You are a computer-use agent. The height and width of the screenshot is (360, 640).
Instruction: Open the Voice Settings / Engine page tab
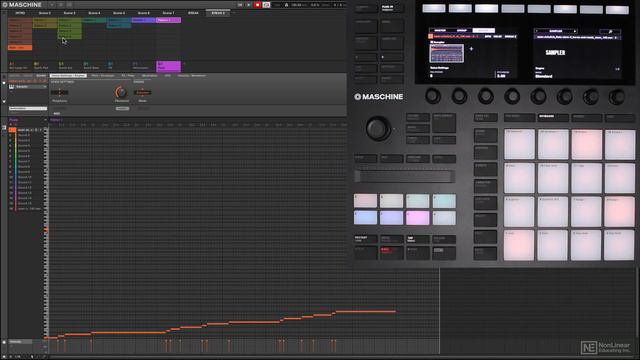tap(68, 76)
